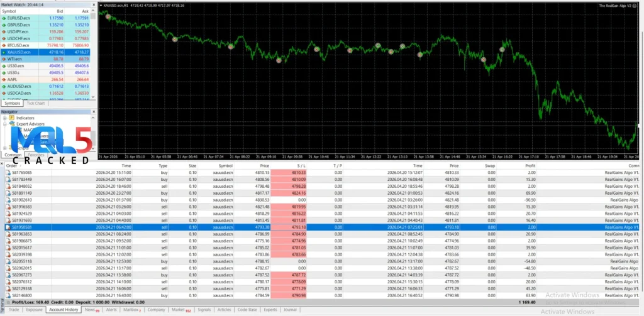Open the News tab
The height and width of the screenshot is (316, 644).
pyautogui.click(x=92, y=310)
